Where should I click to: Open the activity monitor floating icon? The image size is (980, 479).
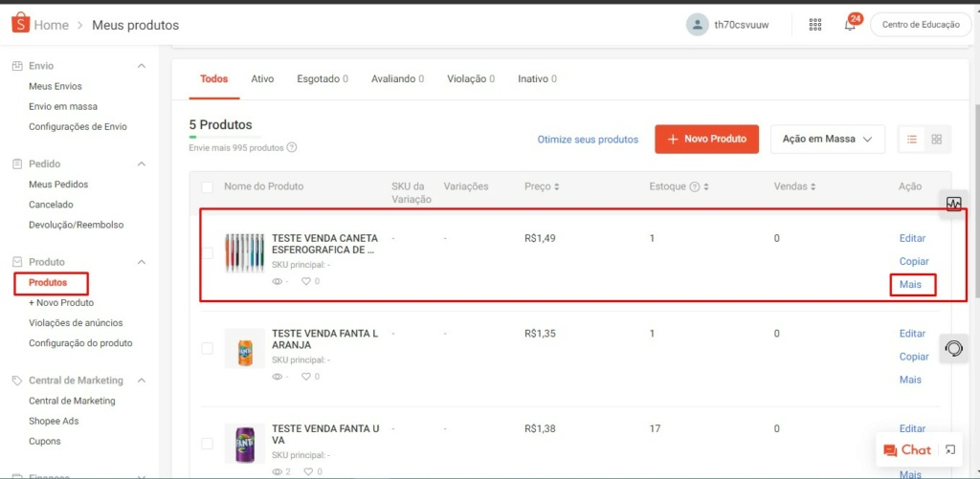click(954, 204)
